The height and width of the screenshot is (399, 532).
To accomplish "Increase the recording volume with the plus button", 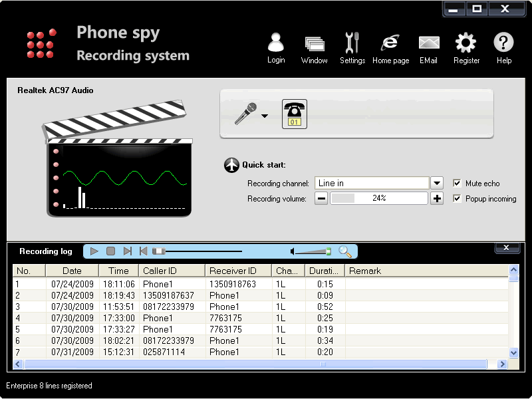I will click(437, 198).
